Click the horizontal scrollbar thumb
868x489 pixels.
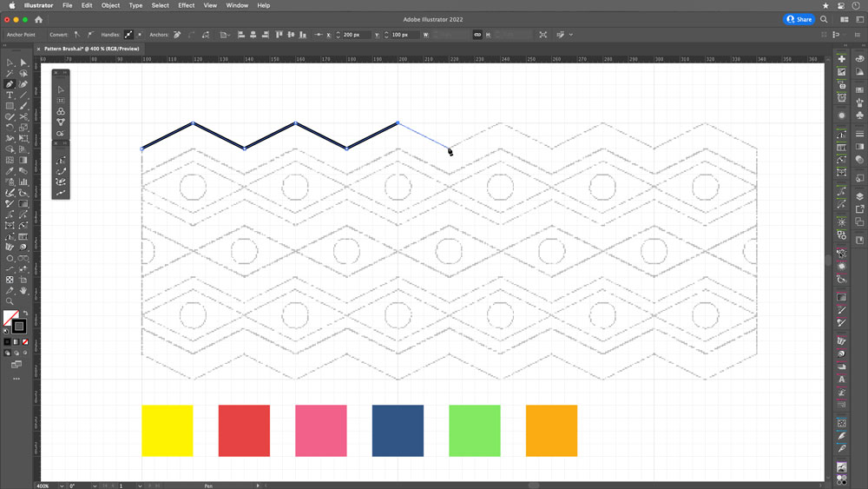534,486
